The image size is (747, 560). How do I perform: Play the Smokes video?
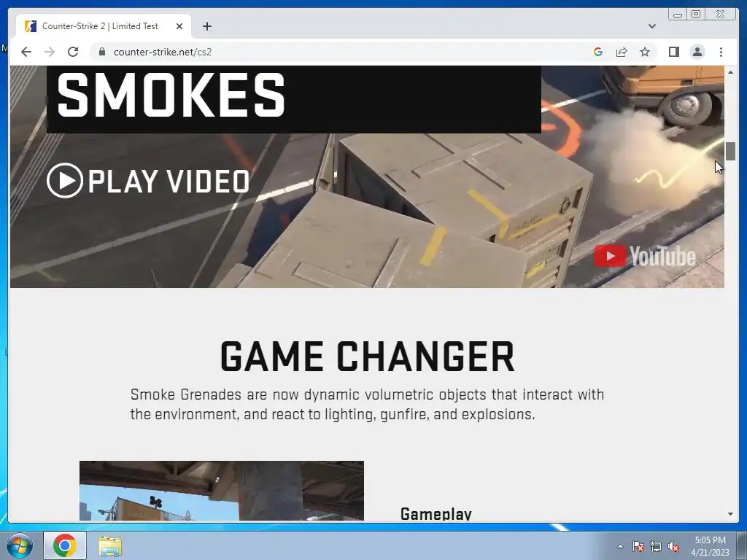(149, 181)
